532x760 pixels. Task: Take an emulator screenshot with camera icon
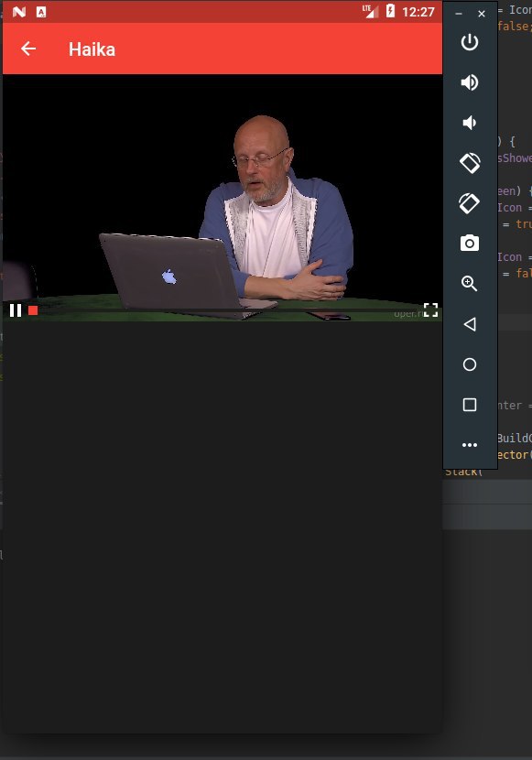click(x=470, y=243)
